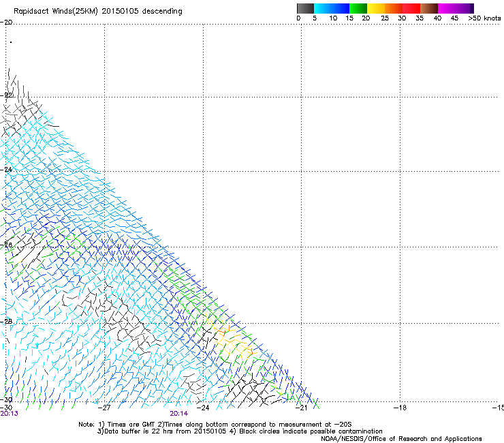The height and width of the screenshot is (443, 504).
Task: Click the yellow 20-25 knots legend swatch
Action: tap(376, 8)
